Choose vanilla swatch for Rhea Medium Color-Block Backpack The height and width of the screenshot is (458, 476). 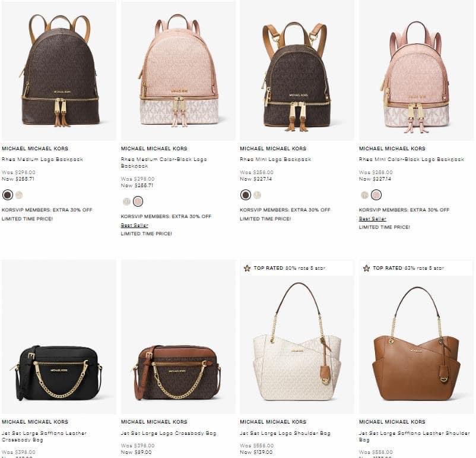tap(126, 201)
